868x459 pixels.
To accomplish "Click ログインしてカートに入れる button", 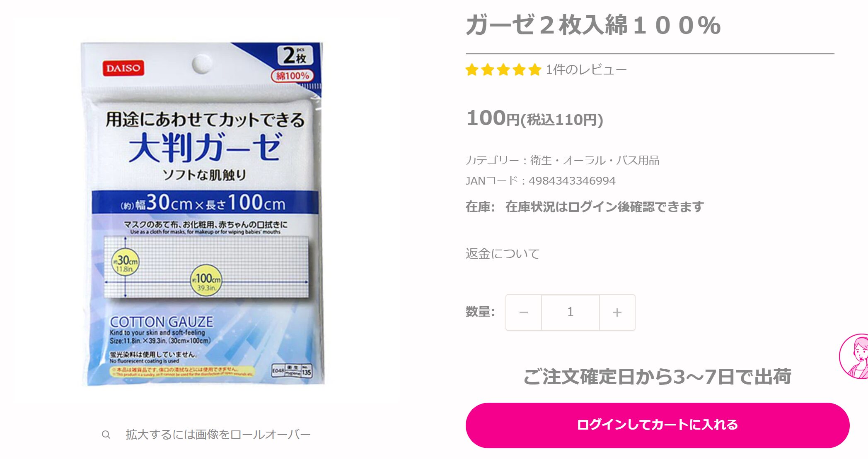I will pos(658,425).
